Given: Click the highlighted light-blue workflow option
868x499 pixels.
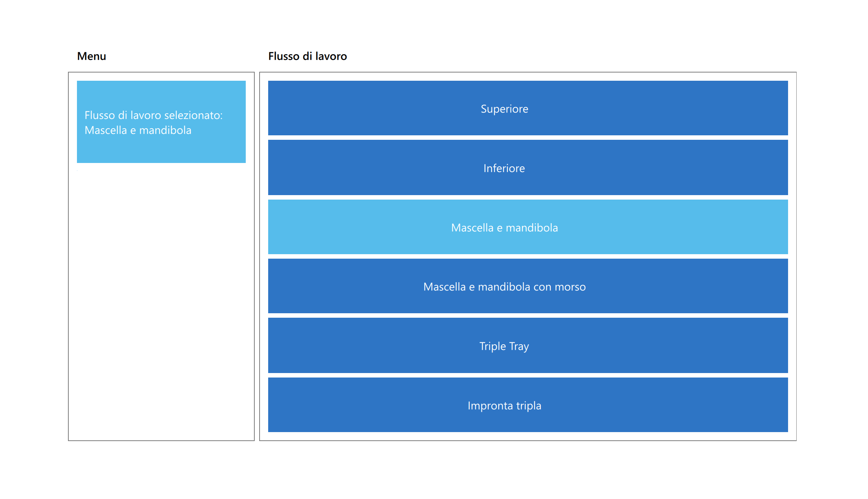Looking at the screenshot, I should 528,227.
